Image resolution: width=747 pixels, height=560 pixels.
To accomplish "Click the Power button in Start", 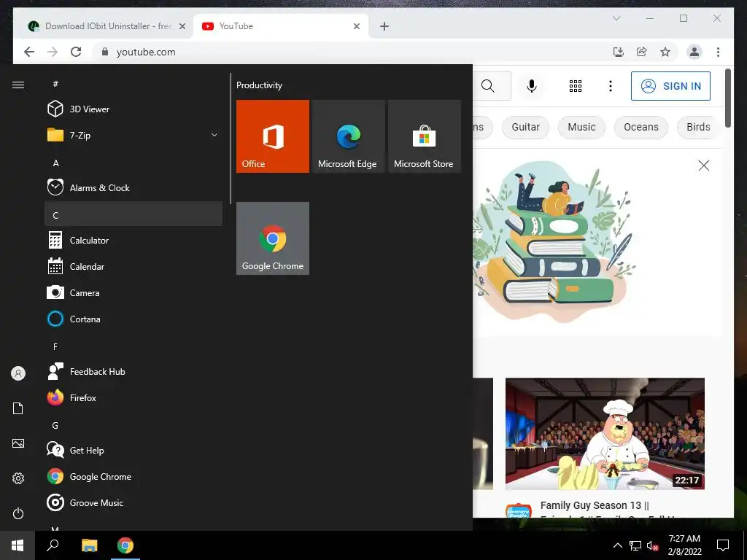I will pyautogui.click(x=18, y=513).
